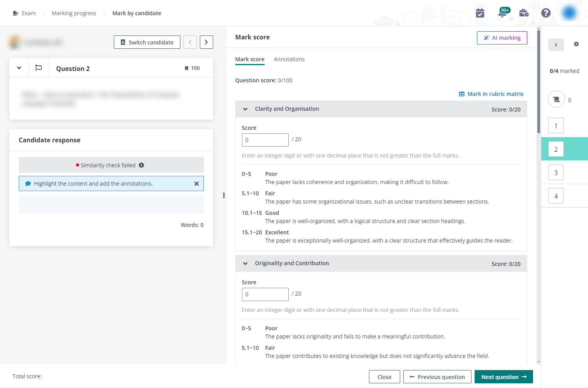
Task: Click the Next question button
Action: [x=503, y=377]
